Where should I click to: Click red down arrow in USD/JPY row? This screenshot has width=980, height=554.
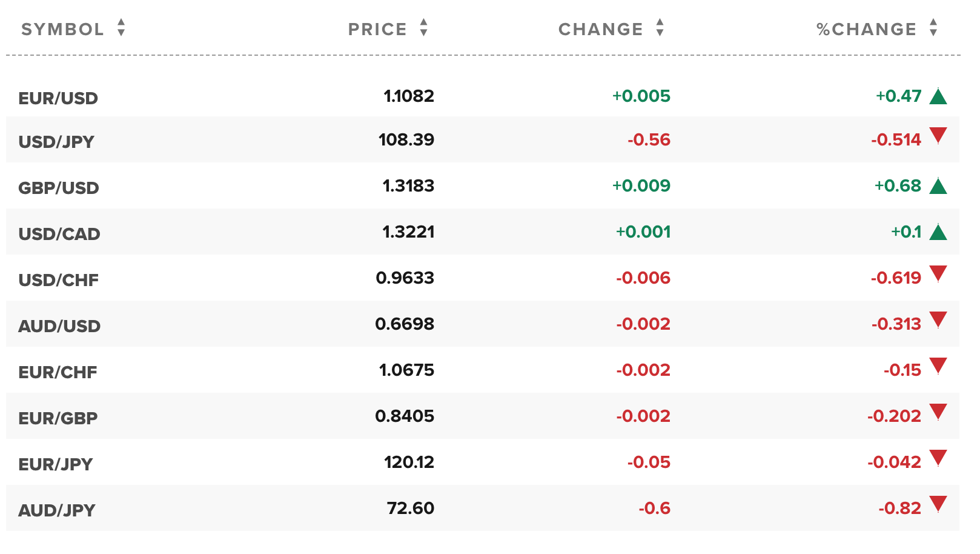pyautogui.click(x=938, y=136)
